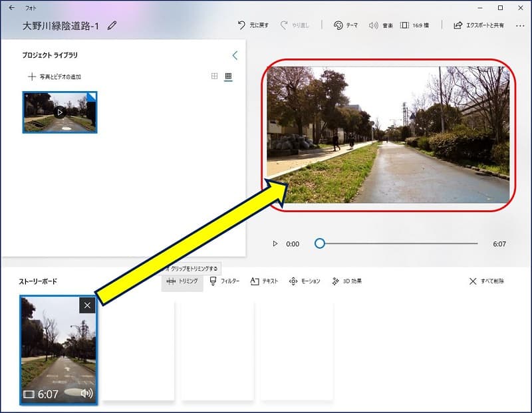Toggle the storyboard clip's audio volume icon
Image resolution: width=532 pixels, height=413 pixels.
pos(86,394)
